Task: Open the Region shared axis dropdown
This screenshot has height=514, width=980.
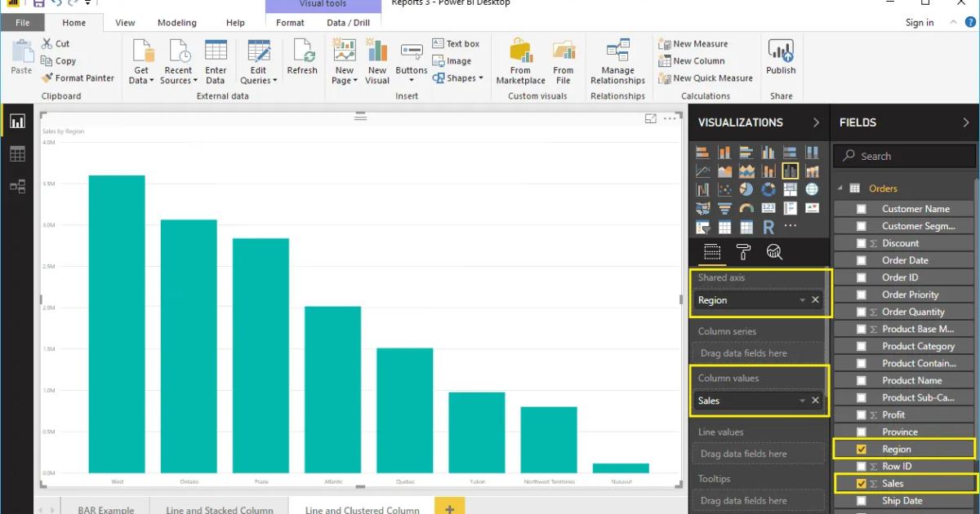Action: (x=803, y=299)
